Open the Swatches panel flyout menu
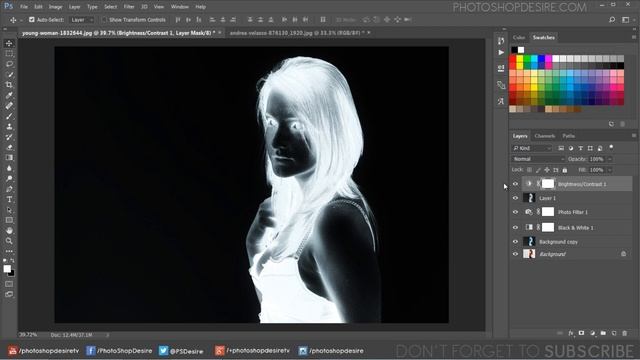This screenshot has height=360, width=640. [633, 37]
